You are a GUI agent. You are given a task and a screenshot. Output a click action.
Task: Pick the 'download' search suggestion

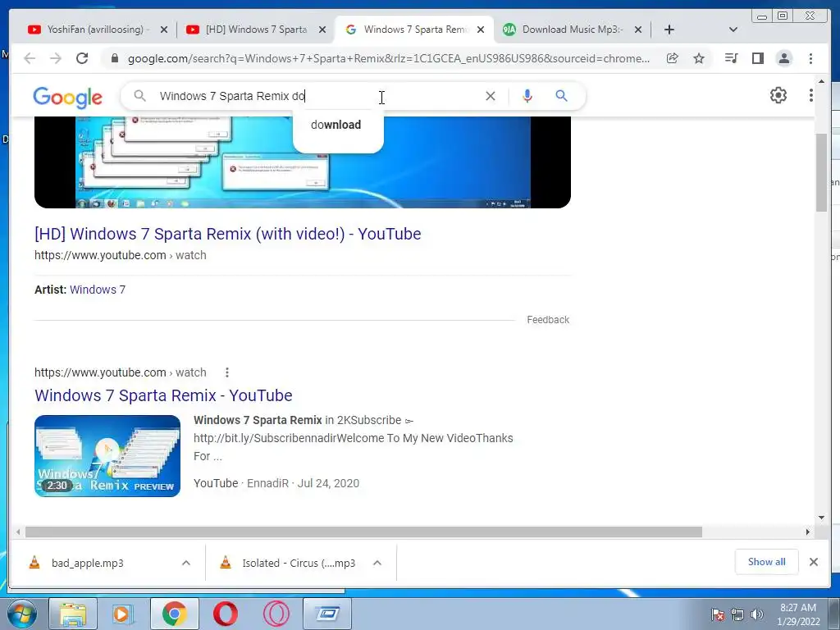click(336, 125)
